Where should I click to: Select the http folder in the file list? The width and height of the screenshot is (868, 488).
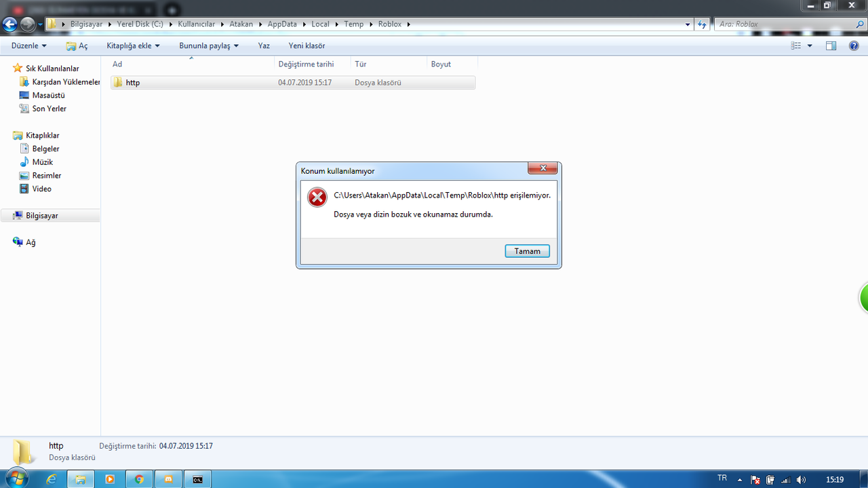[293, 83]
